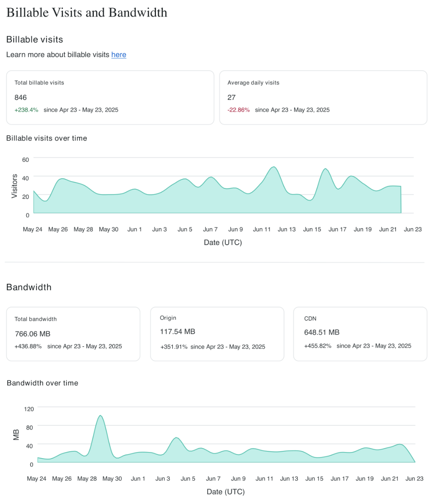The height and width of the screenshot is (504, 432).
Task: Select the CDN bandwidth card title
Action: tap(310, 318)
